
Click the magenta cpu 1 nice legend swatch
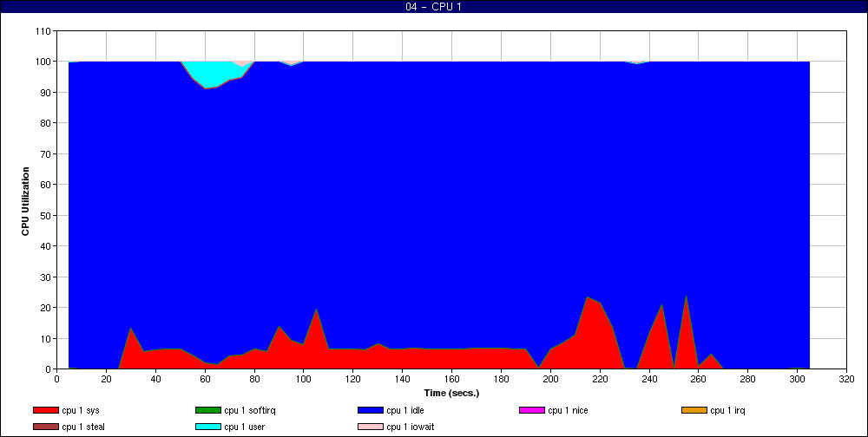[x=532, y=410]
